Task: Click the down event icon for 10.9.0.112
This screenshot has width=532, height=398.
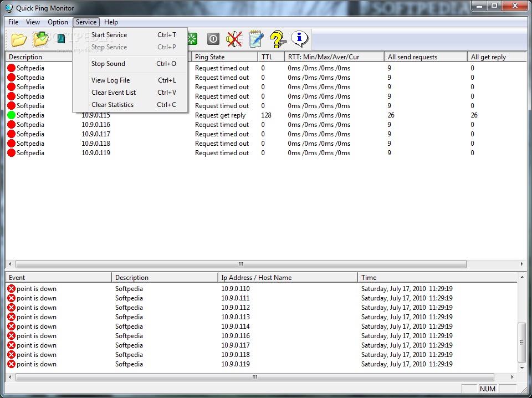Action: pyautogui.click(x=12, y=308)
